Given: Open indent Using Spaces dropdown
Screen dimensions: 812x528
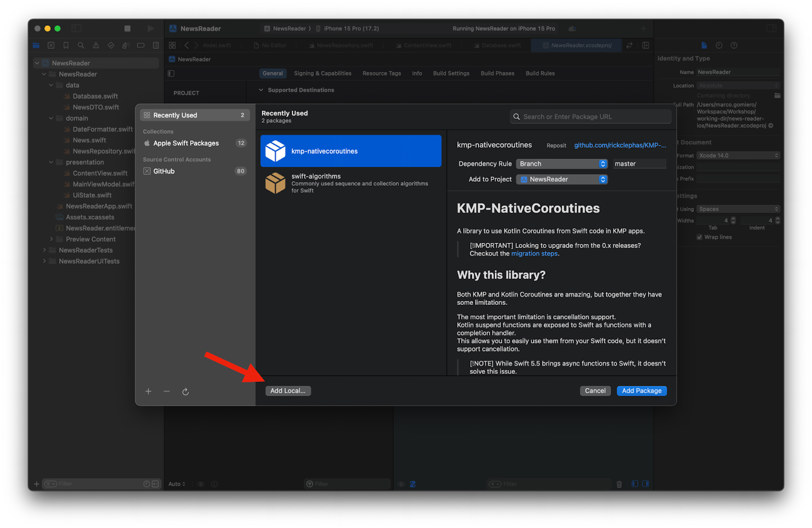Looking at the screenshot, I should point(738,209).
